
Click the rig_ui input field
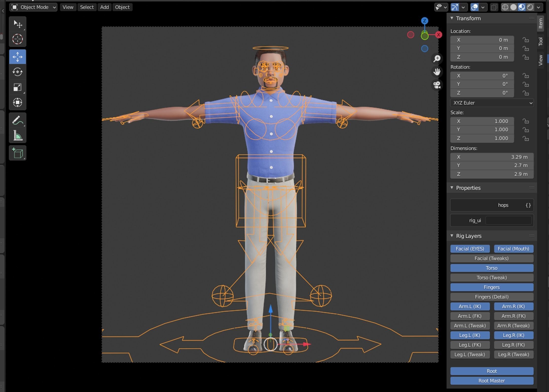coord(509,220)
